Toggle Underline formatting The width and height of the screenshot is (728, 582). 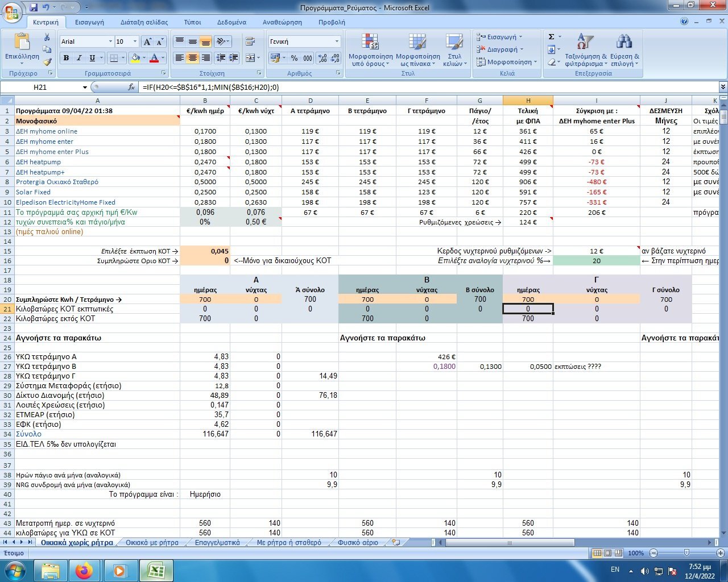click(x=92, y=58)
